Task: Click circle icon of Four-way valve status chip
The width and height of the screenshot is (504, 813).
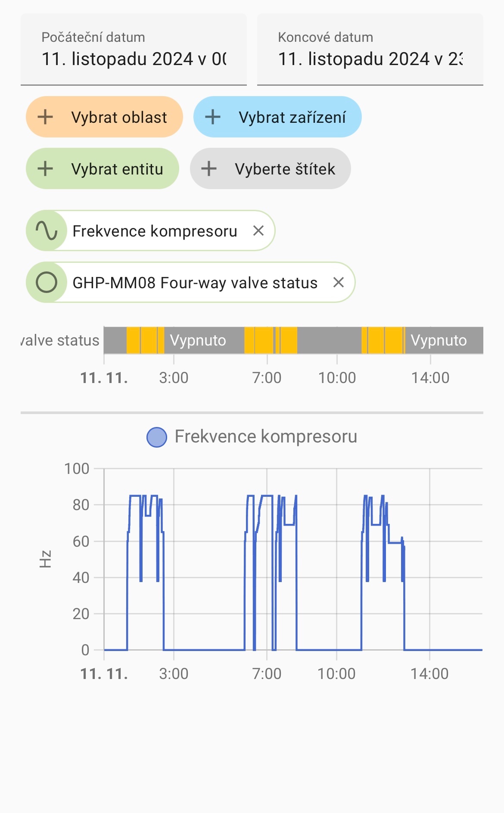Action: pos(47,282)
